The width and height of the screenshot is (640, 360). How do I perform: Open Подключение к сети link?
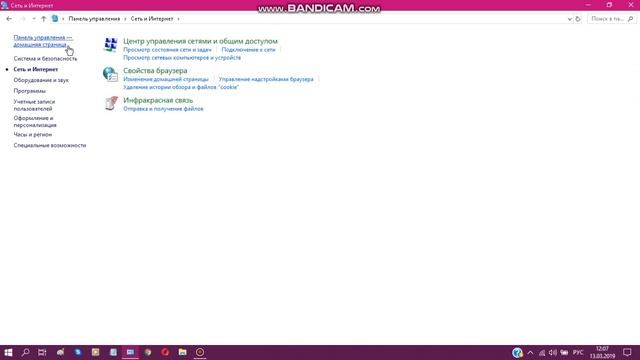(x=249, y=50)
